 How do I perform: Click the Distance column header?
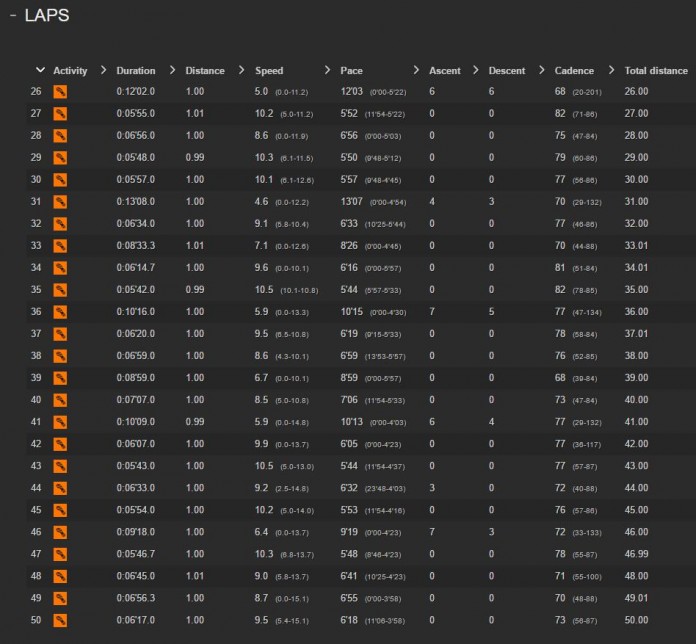pos(204,71)
